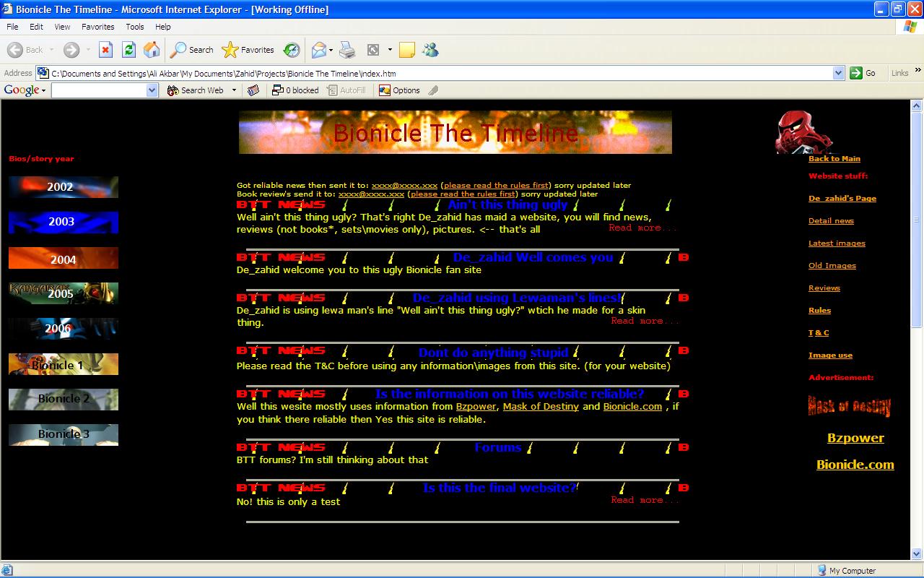Click the 0 blocked popup blocker button
The width and height of the screenshot is (924, 578).
point(295,90)
